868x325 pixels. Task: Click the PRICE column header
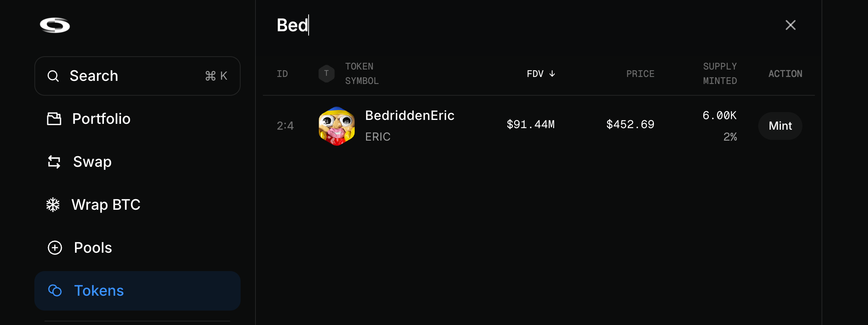[x=640, y=74]
